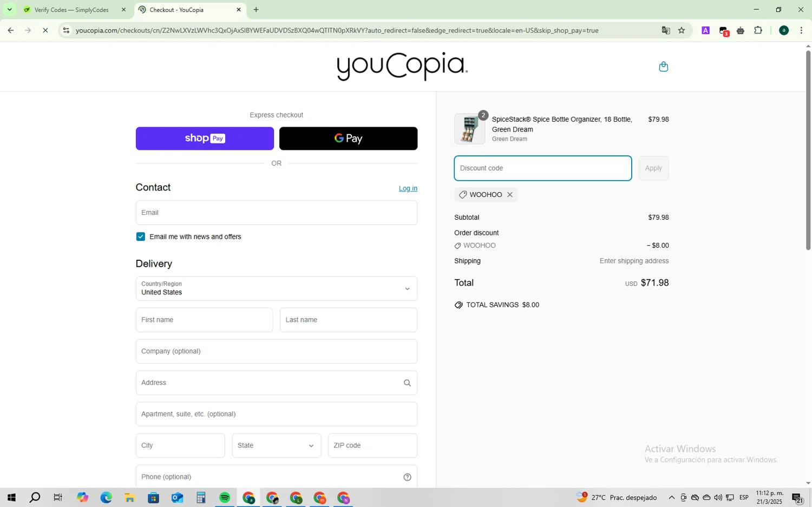
Task: View site information icon in address bar
Action: 66,30
